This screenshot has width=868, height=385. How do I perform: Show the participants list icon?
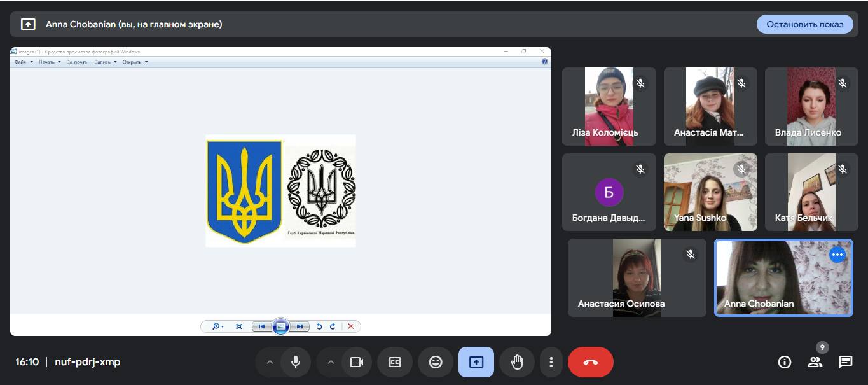[815, 362]
